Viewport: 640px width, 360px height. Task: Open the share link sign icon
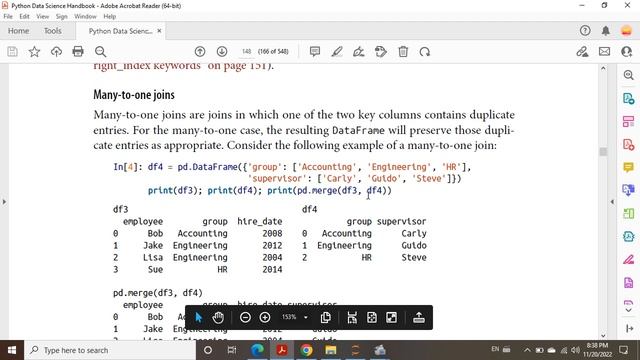pos(582,51)
